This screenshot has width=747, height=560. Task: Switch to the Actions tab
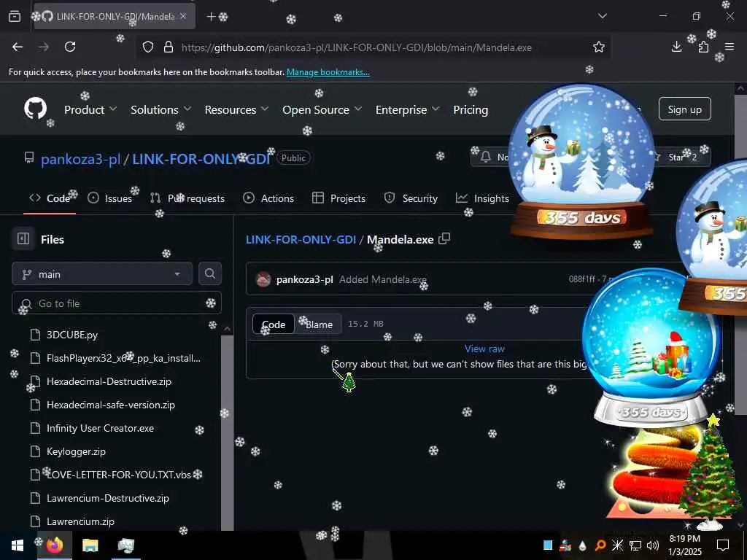(268, 198)
